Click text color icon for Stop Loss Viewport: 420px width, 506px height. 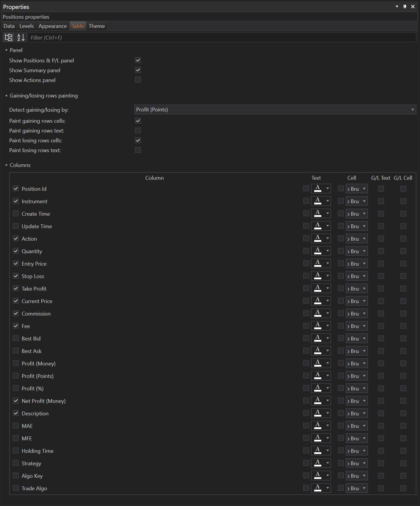(318, 276)
